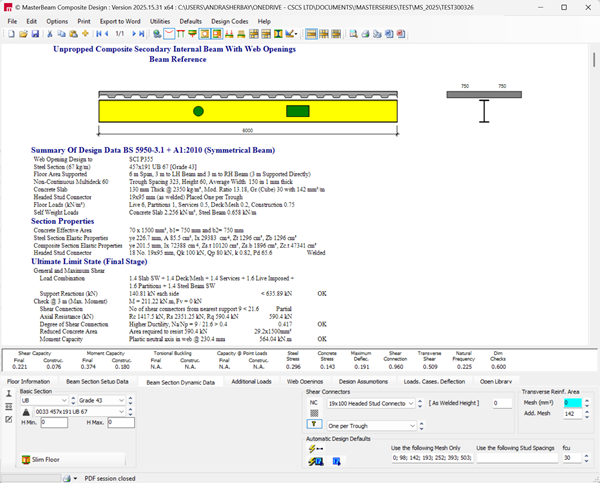Click the black I-section toolbar icon
600x483 pixels.
278,34
